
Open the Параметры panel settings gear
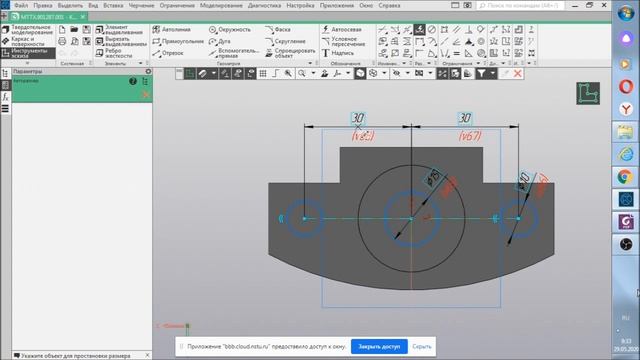coord(148,71)
